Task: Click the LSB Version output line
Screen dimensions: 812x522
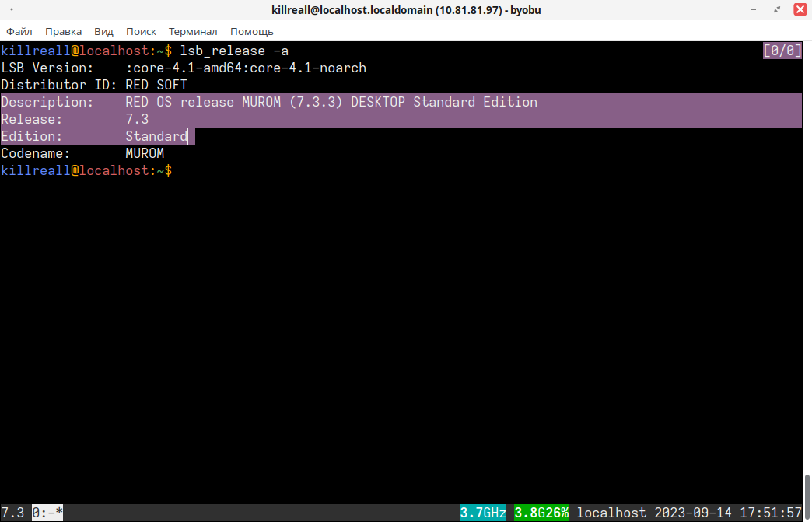Action: click(184, 68)
